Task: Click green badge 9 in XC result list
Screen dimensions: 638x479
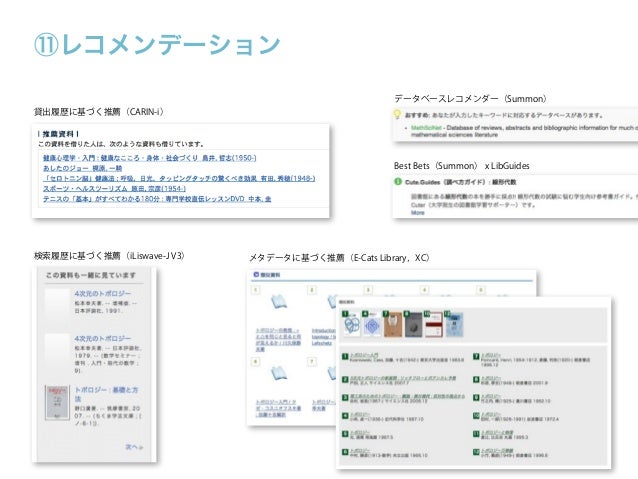Action: coord(476,397)
